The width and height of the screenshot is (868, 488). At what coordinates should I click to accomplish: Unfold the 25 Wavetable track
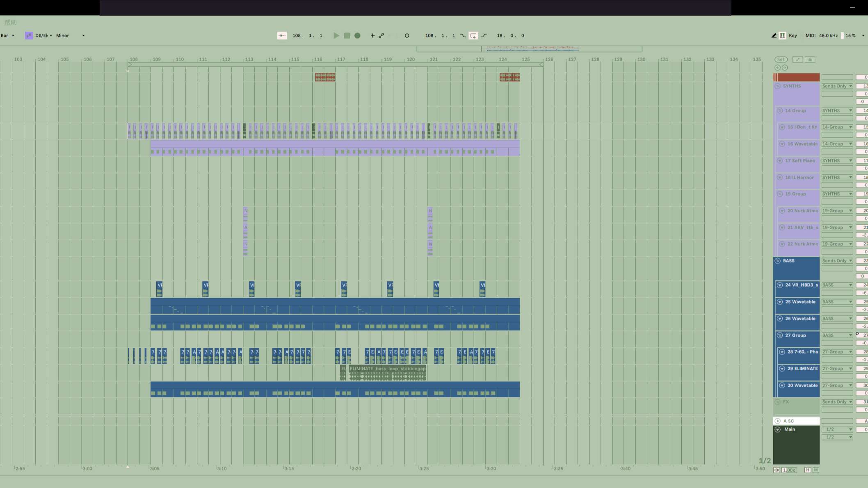[x=780, y=302]
